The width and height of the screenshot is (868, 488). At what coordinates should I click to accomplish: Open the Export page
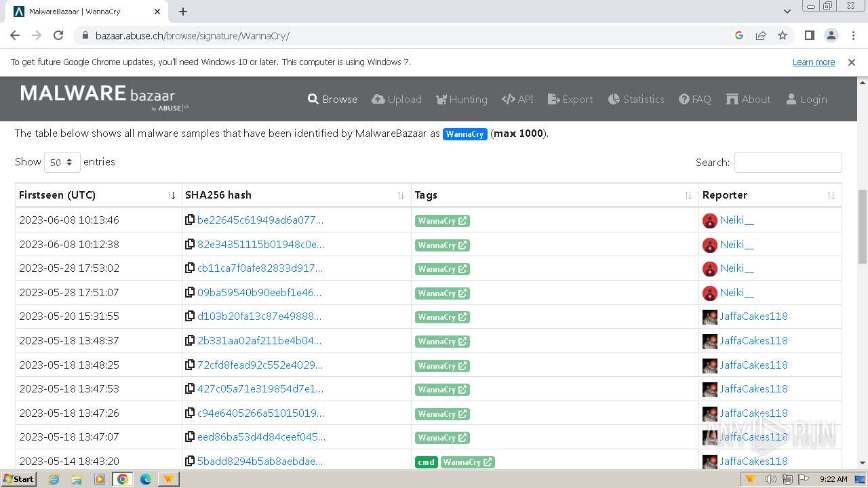[570, 99]
